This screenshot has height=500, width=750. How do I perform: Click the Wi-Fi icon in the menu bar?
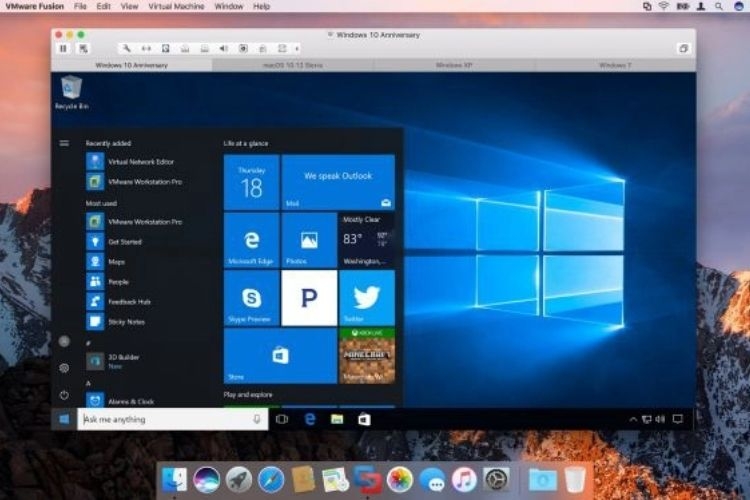[663, 6]
